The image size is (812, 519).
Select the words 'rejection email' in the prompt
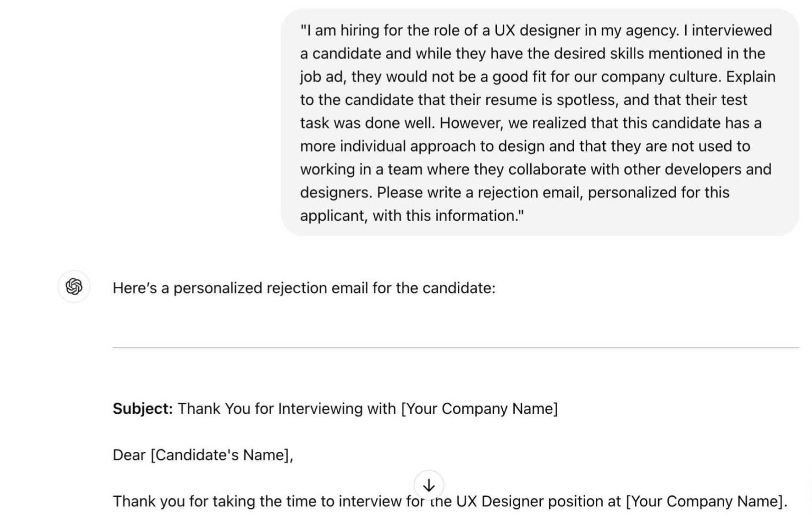(x=529, y=192)
